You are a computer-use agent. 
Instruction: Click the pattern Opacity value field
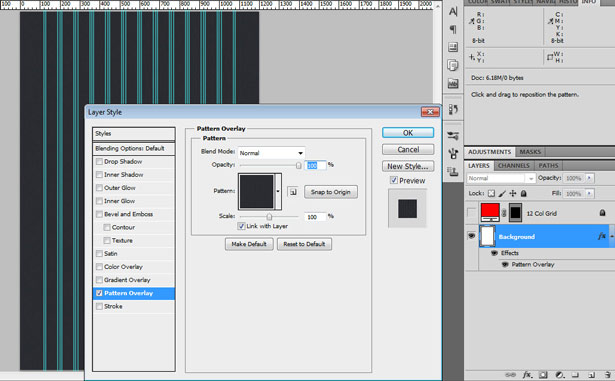315,166
